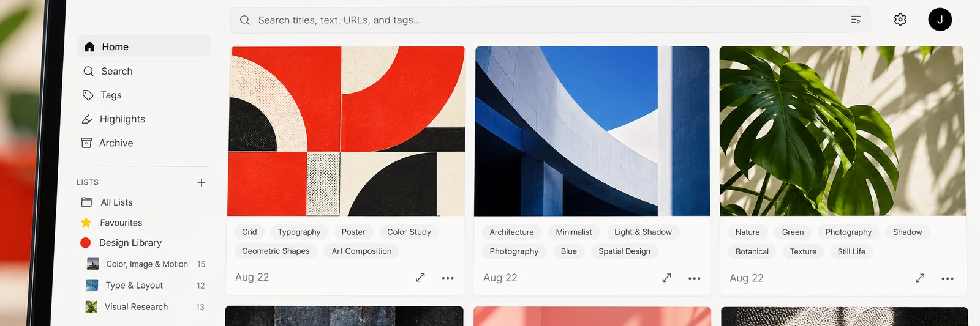Select the Poster tag
The image size is (980, 326).
353,232
